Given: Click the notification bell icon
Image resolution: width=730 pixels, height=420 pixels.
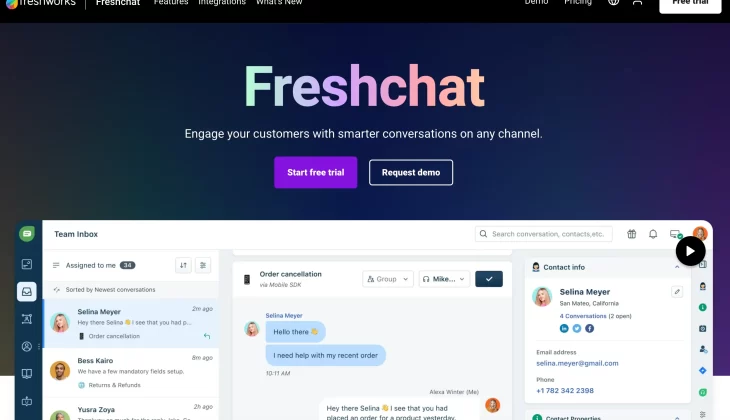Looking at the screenshot, I should click(x=653, y=234).
